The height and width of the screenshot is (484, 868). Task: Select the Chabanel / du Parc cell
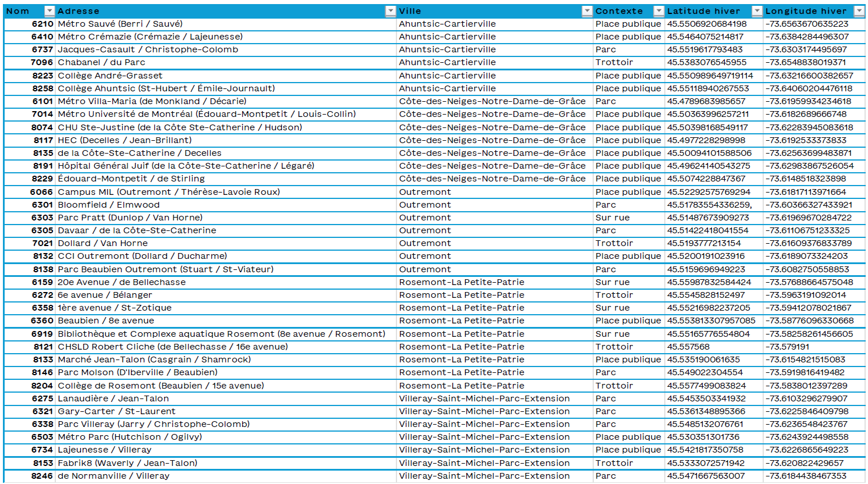coord(226,62)
